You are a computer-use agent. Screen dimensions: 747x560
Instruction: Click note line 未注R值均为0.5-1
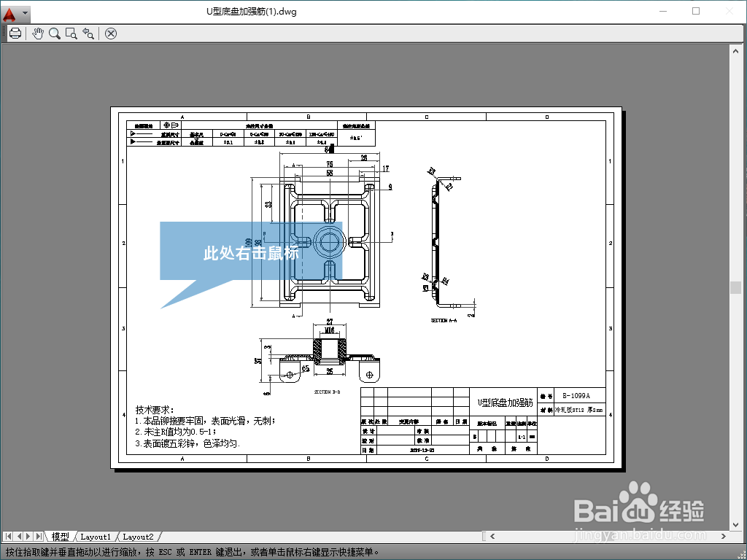tap(175, 432)
